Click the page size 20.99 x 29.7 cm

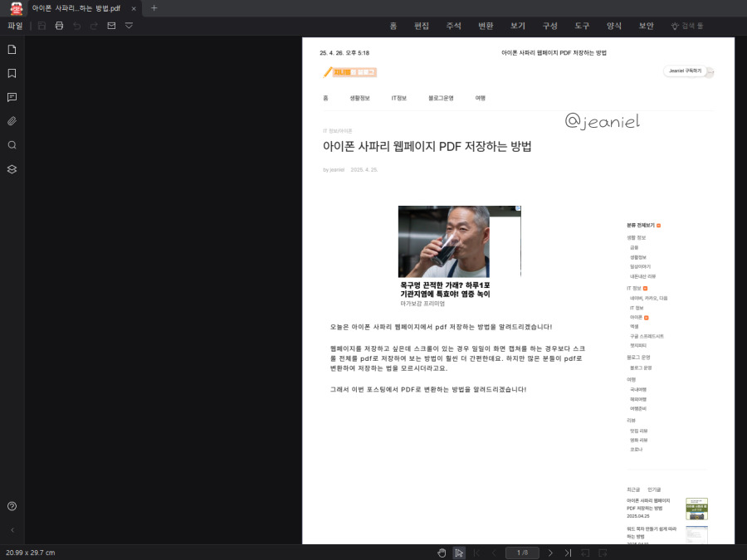(31, 553)
